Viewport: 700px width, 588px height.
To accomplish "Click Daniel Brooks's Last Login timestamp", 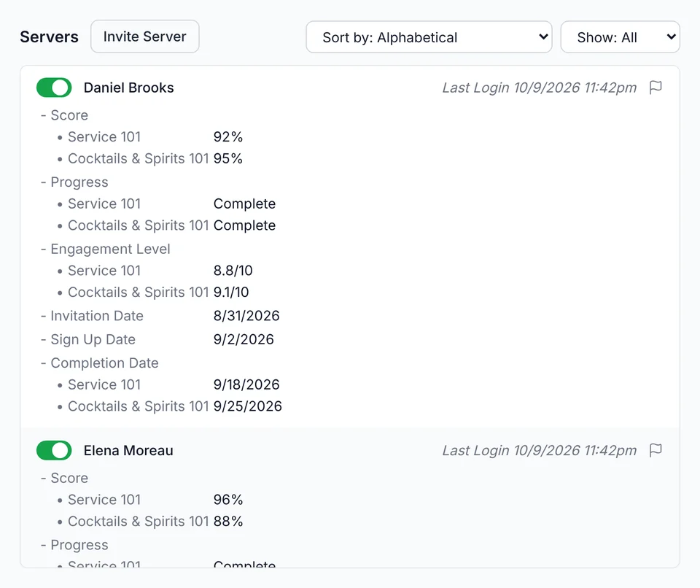I will point(540,88).
